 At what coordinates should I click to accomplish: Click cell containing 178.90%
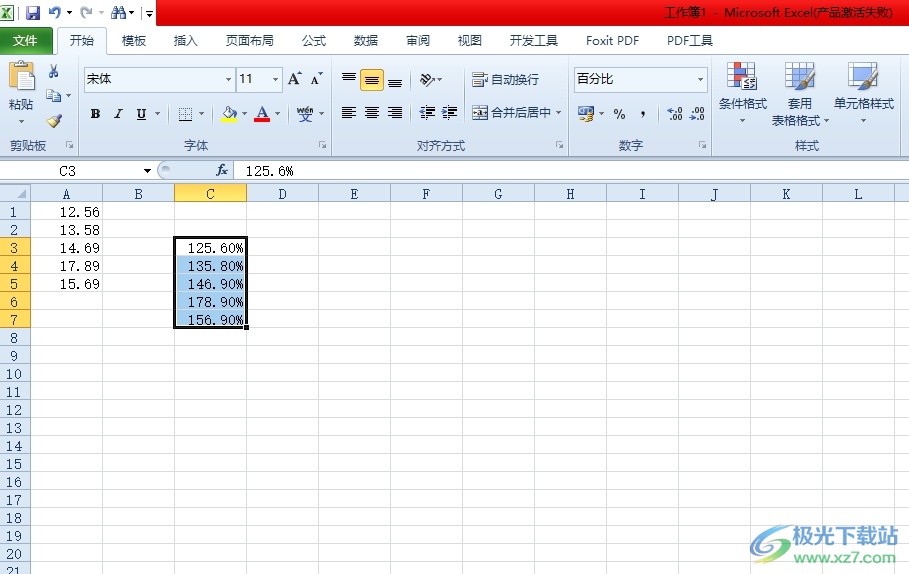tap(210, 301)
